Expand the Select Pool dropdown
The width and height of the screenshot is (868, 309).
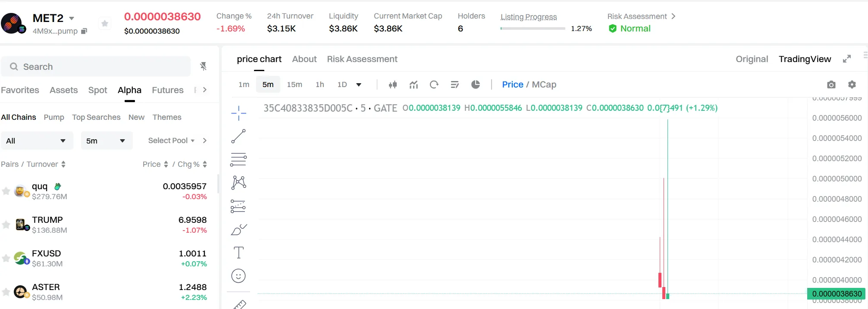point(171,140)
